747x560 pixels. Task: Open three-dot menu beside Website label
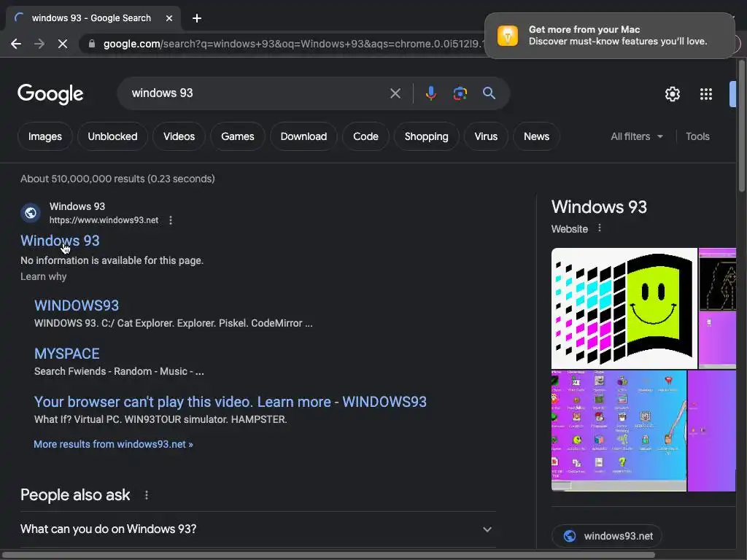point(600,228)
